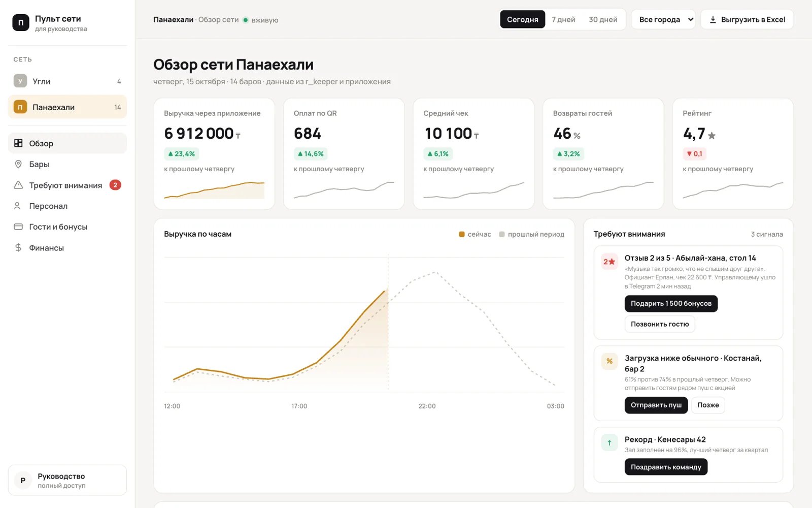Click the orange Панаехали network avatar icon

pyautogui.click(x=20, y=107)
